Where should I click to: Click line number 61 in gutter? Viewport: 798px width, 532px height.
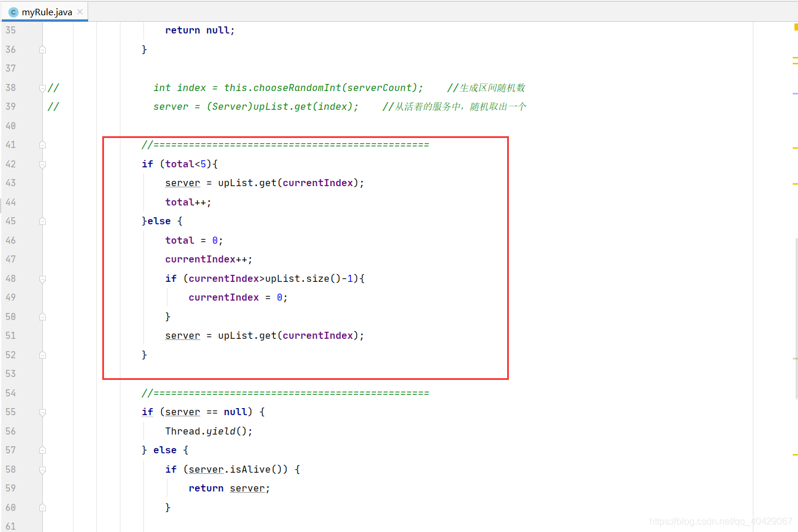(x=11, y=526)
